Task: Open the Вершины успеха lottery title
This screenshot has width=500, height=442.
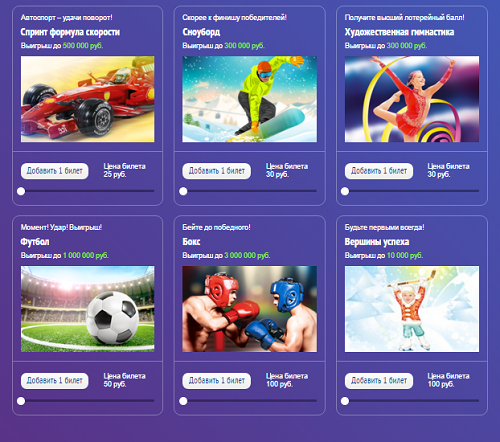Action: (377, 242)
